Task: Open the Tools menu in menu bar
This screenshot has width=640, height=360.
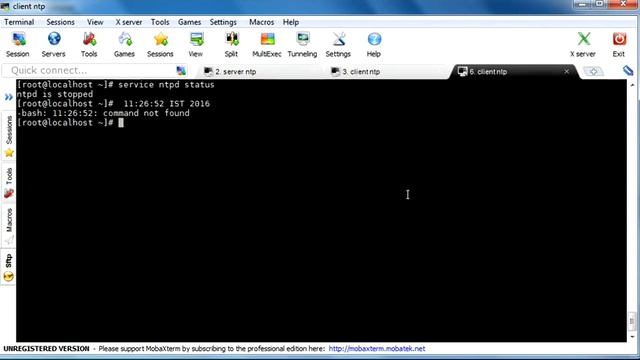Action: point(160,22)
